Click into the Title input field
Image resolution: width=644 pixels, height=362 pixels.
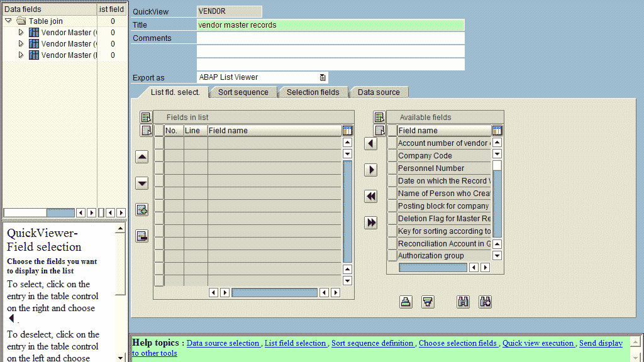point(330,25)
